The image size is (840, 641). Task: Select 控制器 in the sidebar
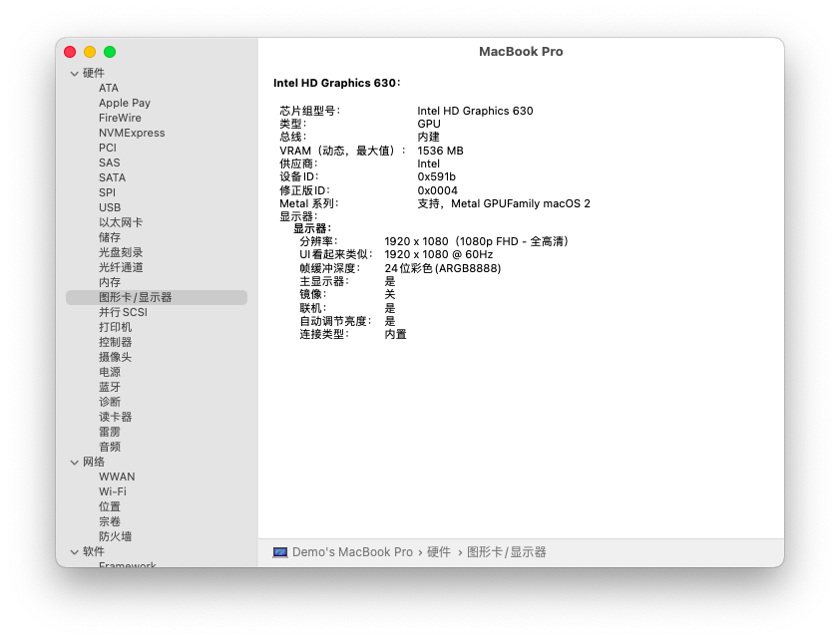(x=115, y=342)
